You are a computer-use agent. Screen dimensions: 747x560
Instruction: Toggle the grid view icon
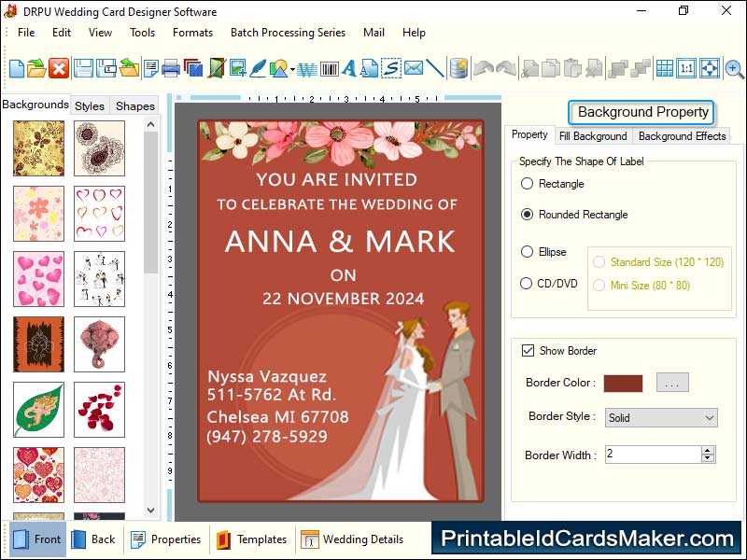click(x=664, y=68)
